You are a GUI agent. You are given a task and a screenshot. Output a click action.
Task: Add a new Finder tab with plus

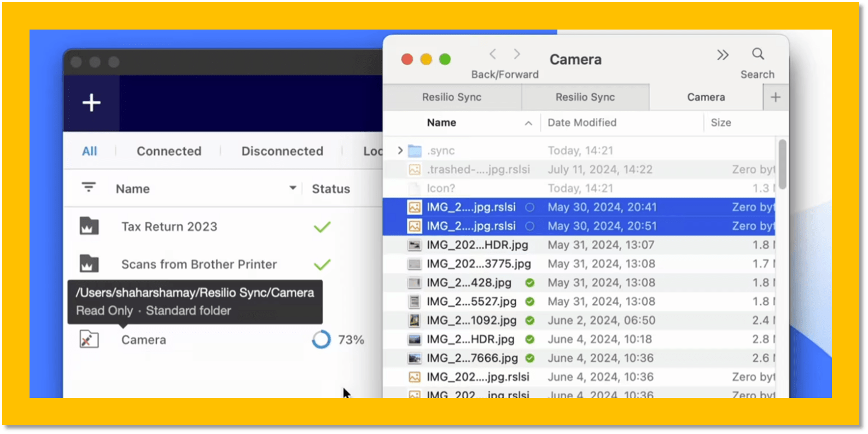coord(776,97)
